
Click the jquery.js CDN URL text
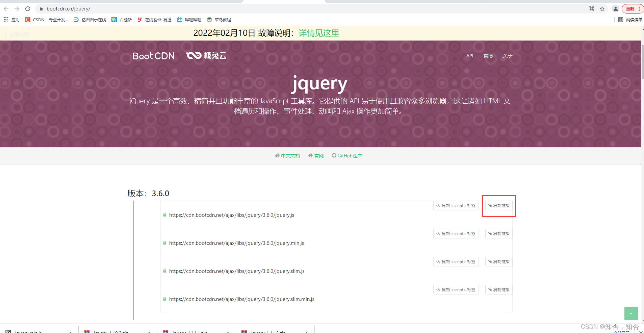click(x=232, y=215)
